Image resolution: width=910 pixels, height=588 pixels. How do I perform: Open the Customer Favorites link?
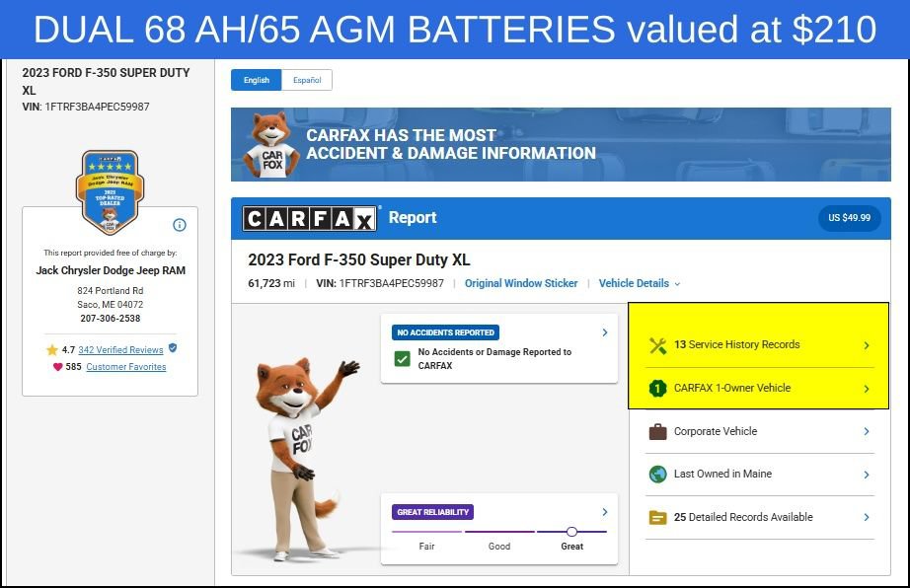coord(126,366)
